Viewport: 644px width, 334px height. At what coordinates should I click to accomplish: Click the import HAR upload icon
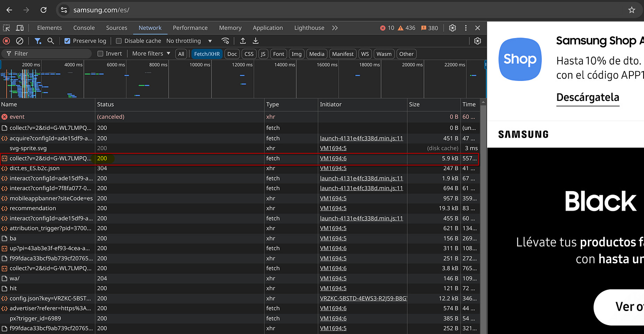point(243,41)
